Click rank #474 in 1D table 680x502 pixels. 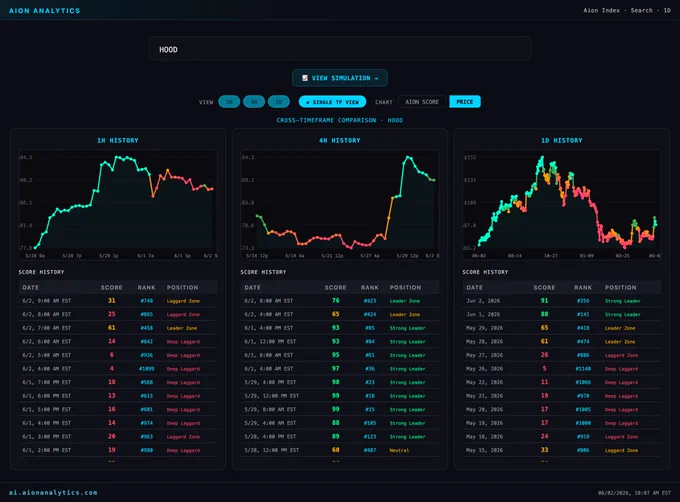pyautogui.click(x=583, y=341)
